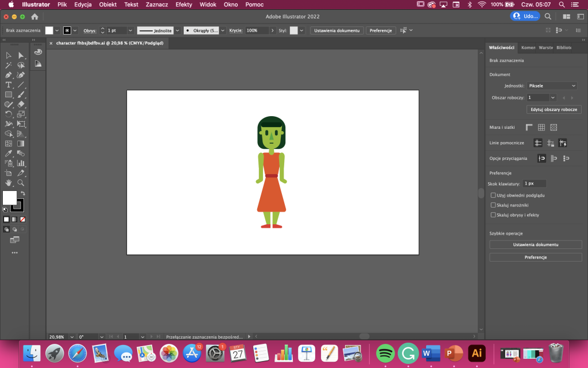Open the Efekty menu
The height and width of the screenshot is (368, 588).
184,5
